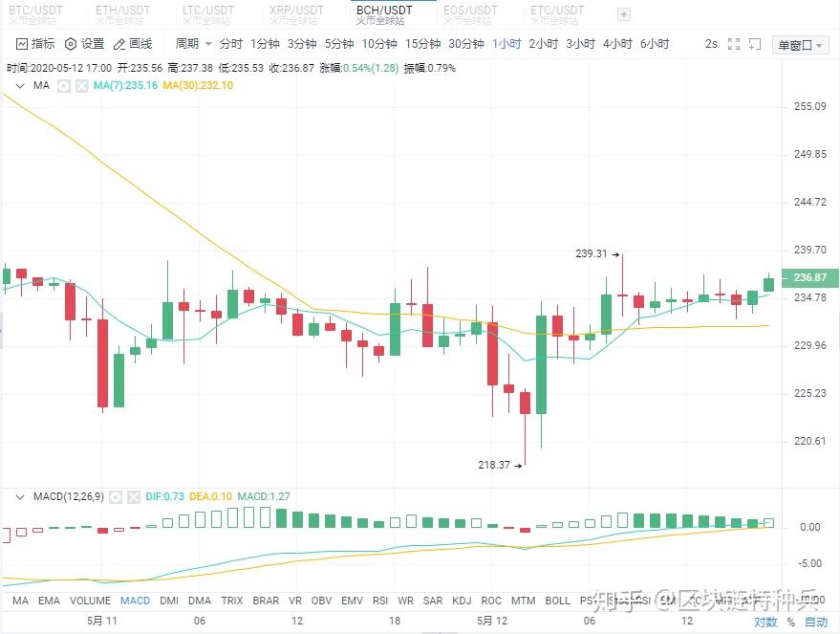Click the 239.31 high price label
This screenshot has width=840, height=634.
[592, 253]
